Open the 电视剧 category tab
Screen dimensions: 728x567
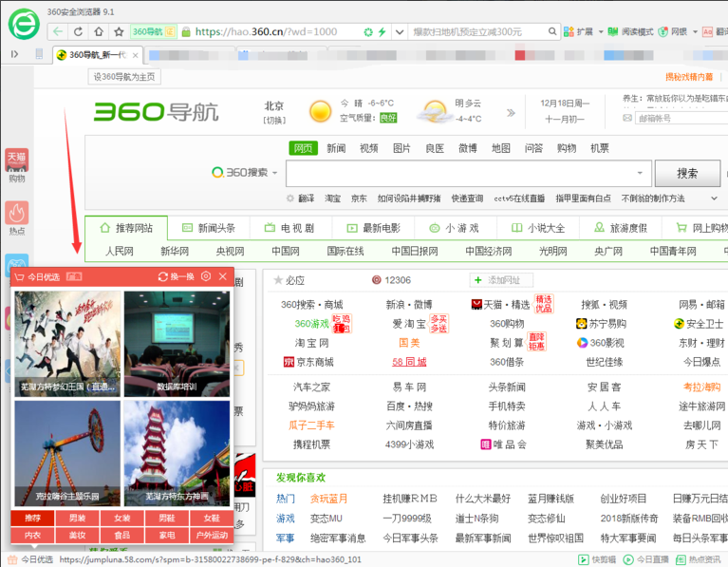click(x=289, y=228)
